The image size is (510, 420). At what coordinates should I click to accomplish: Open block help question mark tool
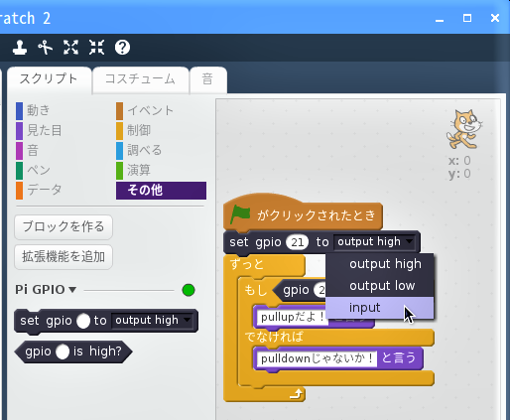(x=122, y=48)
